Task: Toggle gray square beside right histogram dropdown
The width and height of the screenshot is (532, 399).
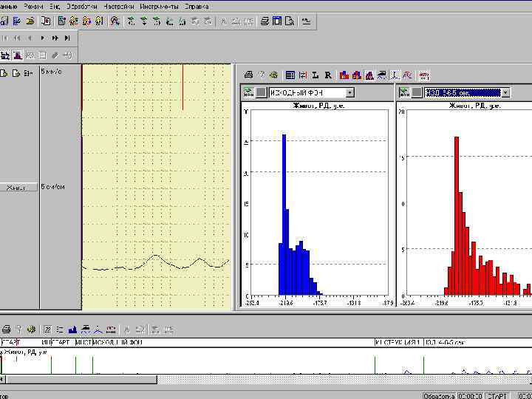Action: [417, 93]
